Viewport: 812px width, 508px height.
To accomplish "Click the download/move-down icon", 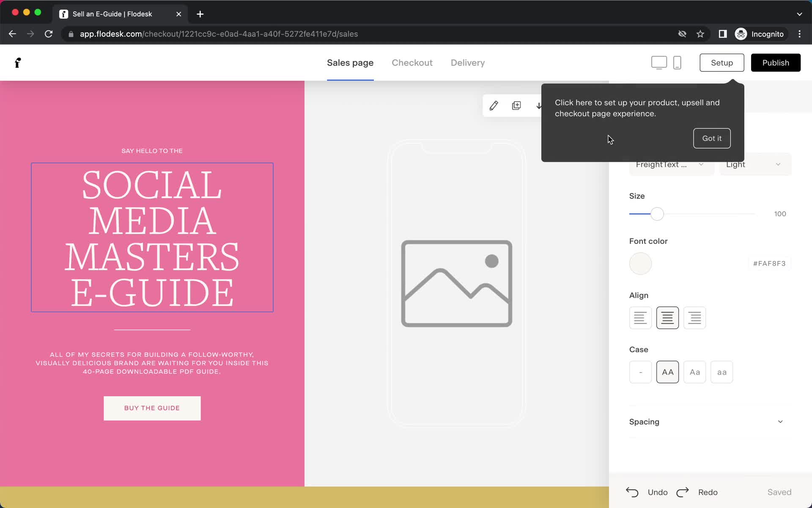I will 538,105.
